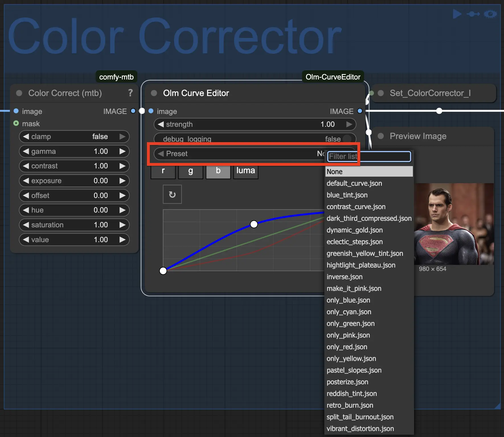Click the group play icon at top right

[457, 14]
